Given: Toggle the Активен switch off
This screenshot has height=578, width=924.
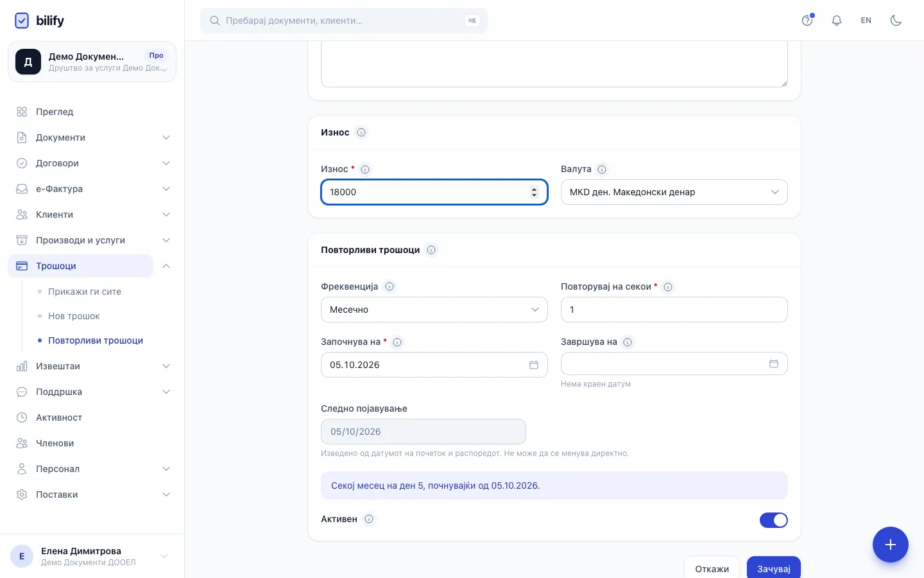Looking at the screenshot, I should pyautogui.click(x=773, y=520).
